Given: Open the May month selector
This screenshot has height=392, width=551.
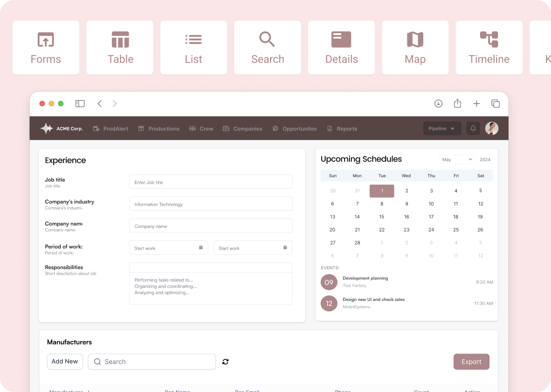Looking at the screenshot, I should (457, 160).
